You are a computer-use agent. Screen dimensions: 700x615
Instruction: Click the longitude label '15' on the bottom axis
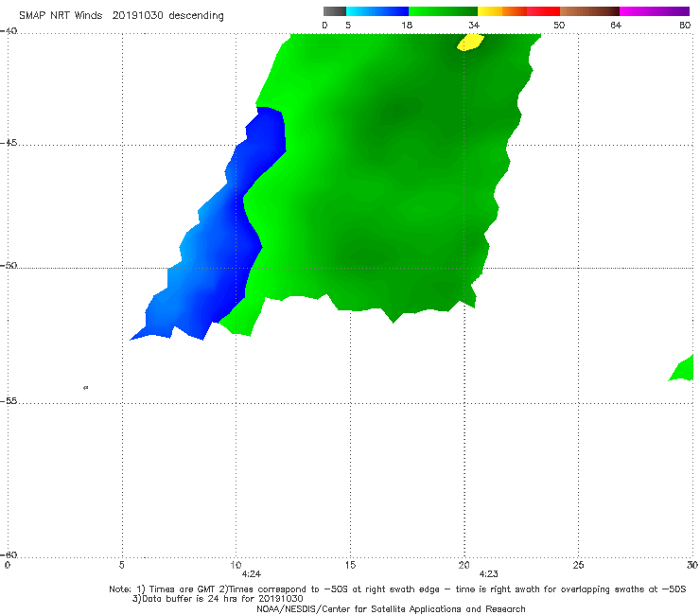coord(350,566)
